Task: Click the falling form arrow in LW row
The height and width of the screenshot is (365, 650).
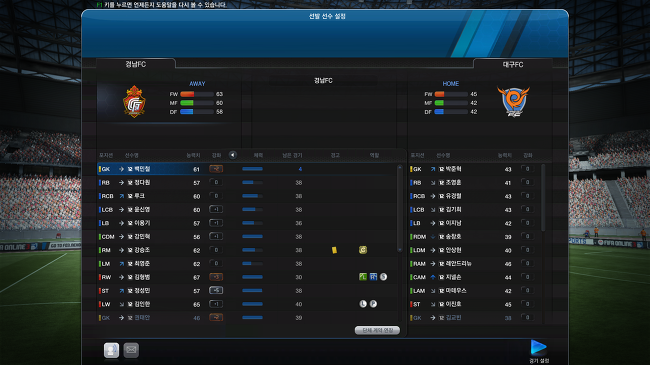Action: pyautogui.click(x=121, y=304)
